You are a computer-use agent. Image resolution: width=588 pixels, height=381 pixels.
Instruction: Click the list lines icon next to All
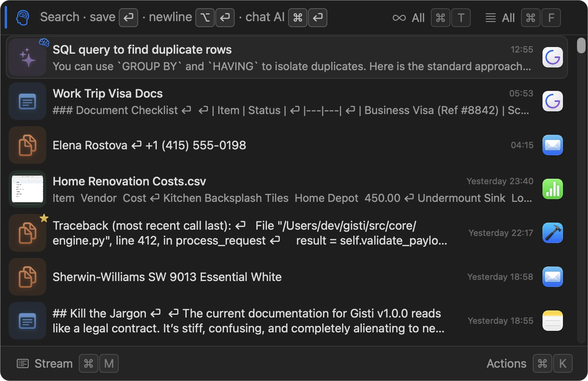point(490,18)
